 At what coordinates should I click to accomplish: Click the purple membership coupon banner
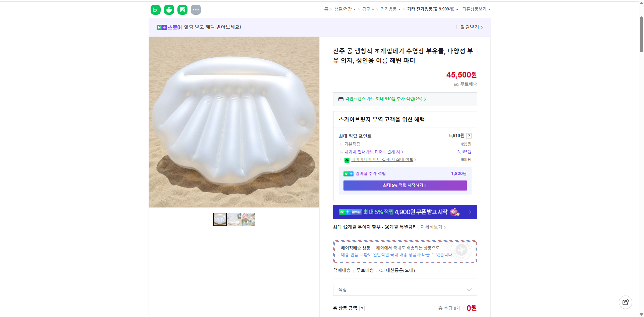pyautogui.click(x=405, y=212)
